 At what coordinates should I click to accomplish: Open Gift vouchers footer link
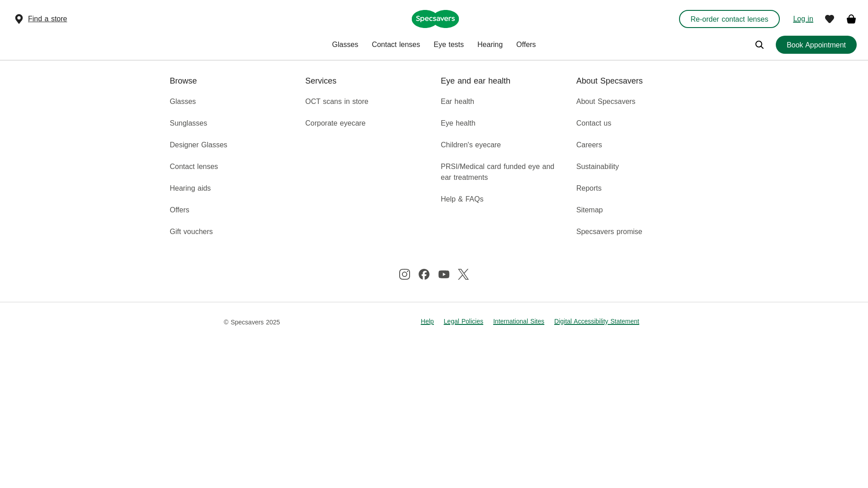click(x=191, y=232)
